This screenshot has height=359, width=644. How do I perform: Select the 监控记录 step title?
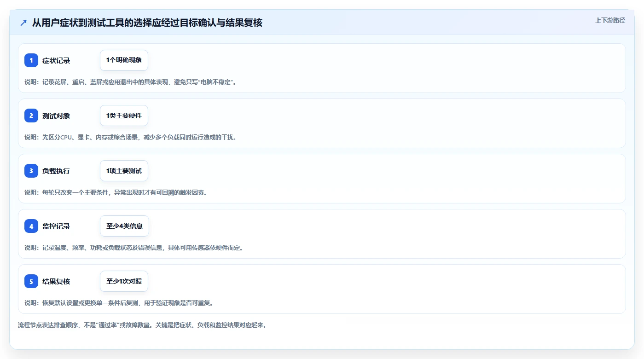[x=56, y=226]
